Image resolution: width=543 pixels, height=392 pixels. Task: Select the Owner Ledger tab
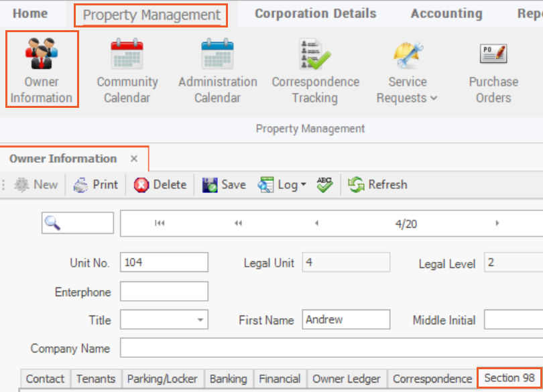click(x=346, y=379)
